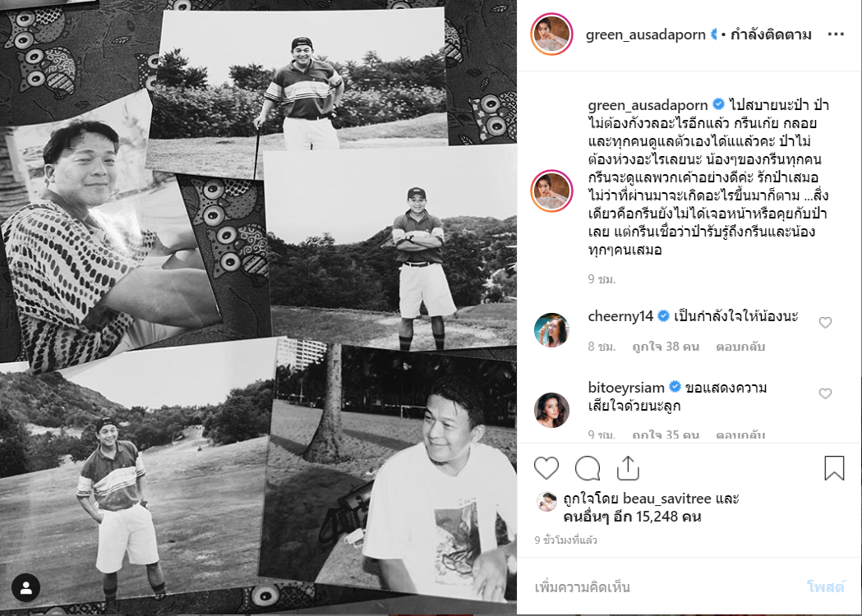Screen dimensions: 862x616
Task: Like cheerny14's comment heart
Action: click(x=825, y=323)
